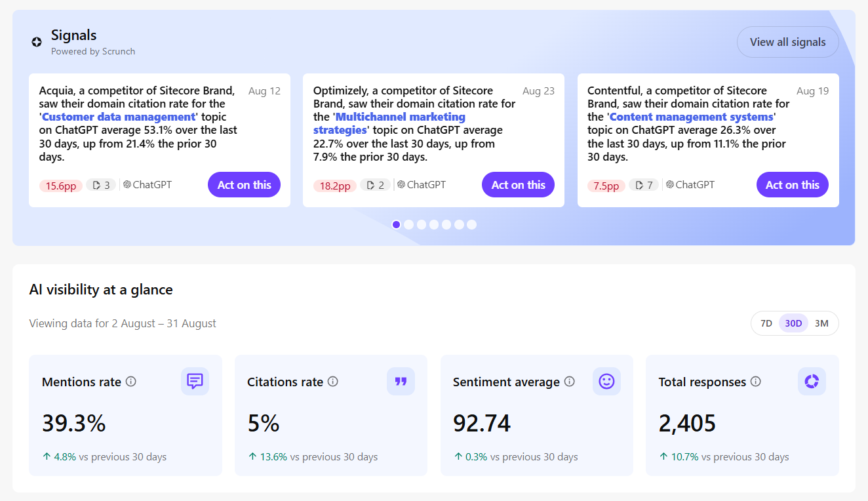Show info for Citations rate
The image size is (868, 501).
pyautogui.click(x=333, y=382)
